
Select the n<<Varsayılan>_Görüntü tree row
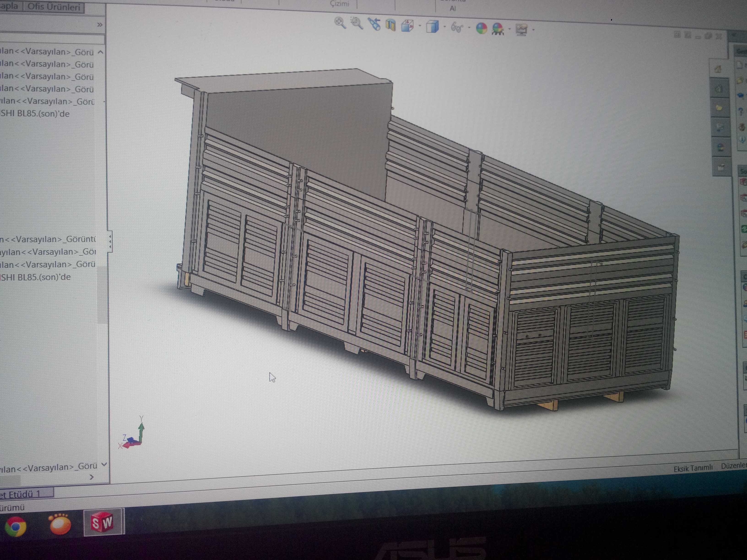pos(48,239)
